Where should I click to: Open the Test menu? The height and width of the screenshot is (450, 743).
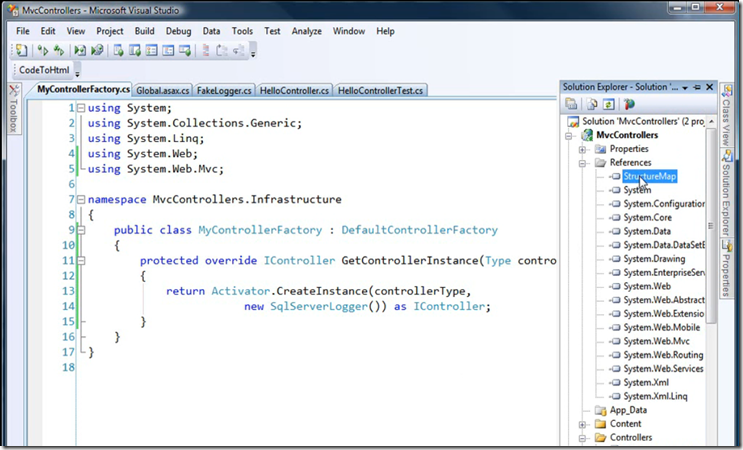[x=272, y=31]
